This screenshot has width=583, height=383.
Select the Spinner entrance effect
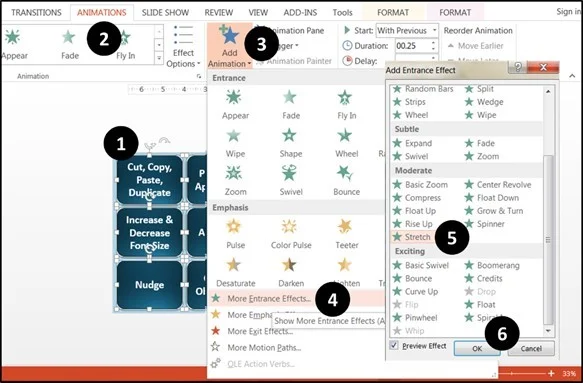coord(485,224)
